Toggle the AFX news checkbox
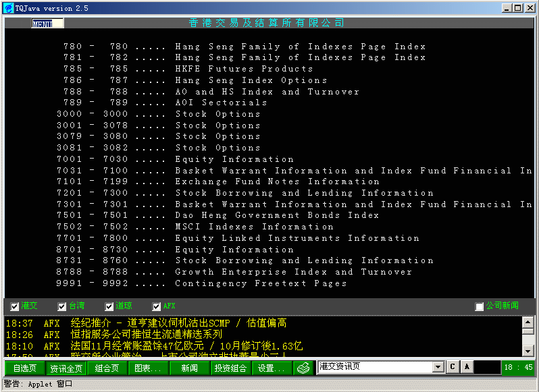The height and width of the screenshot is (392, 539). point(157,306)
